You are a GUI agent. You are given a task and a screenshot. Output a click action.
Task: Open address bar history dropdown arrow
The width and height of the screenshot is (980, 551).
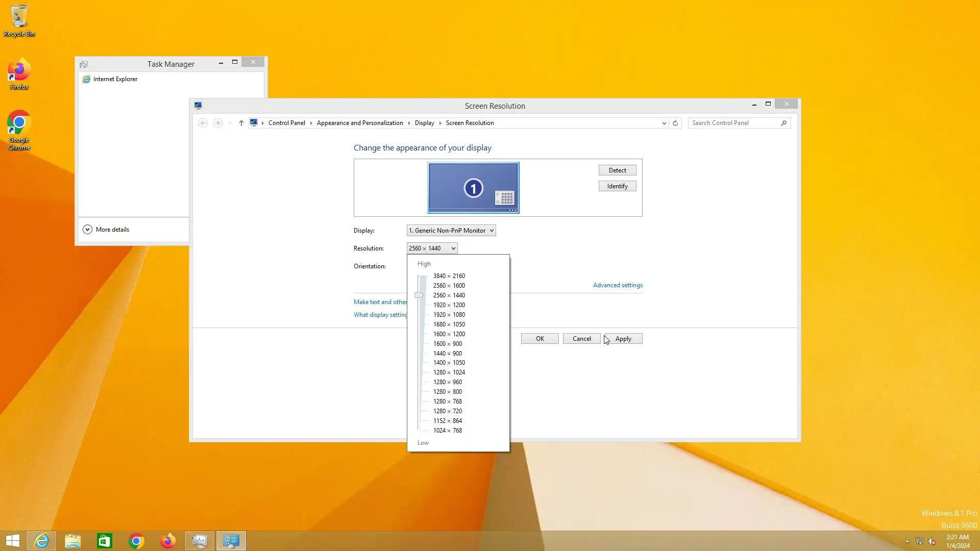click(664, 123)
